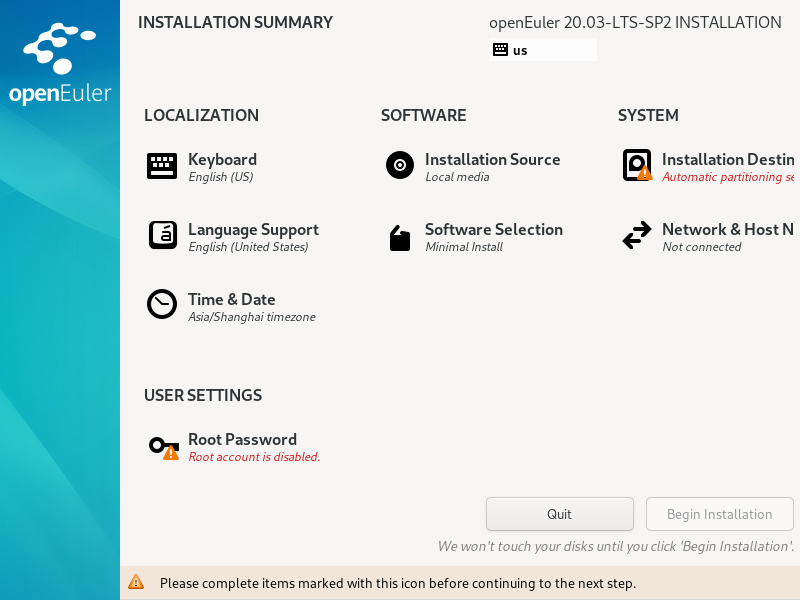
Task: Click the us keyboard layout indicator
Action: coord(542,50)
